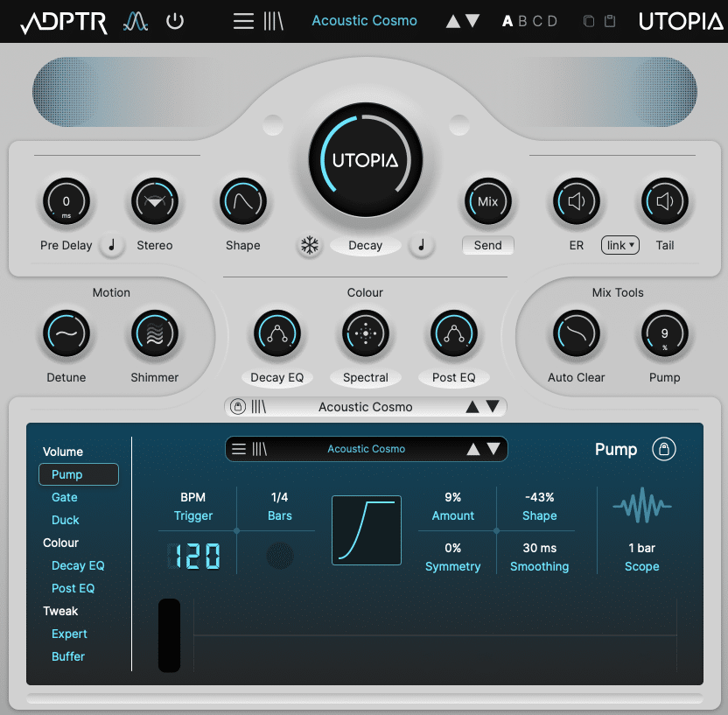
Task: Paste settings with the header clipboard icon
Action: coord(610,21)
